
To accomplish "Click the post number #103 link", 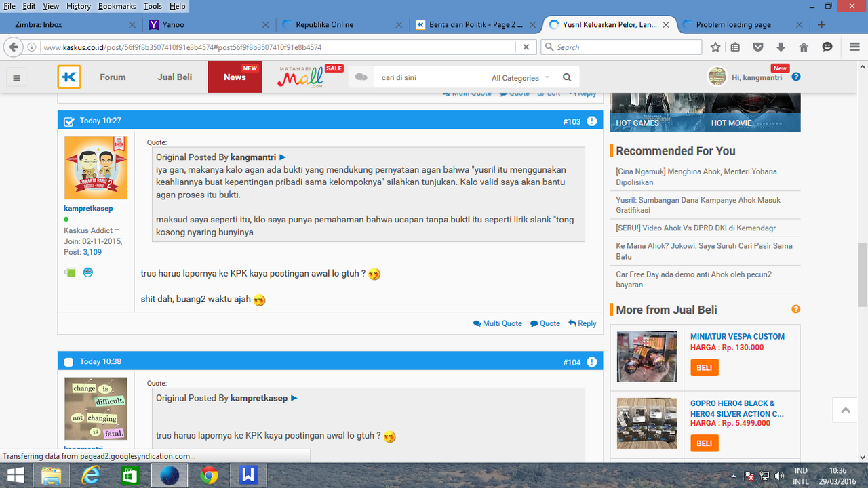I will 572,121.
